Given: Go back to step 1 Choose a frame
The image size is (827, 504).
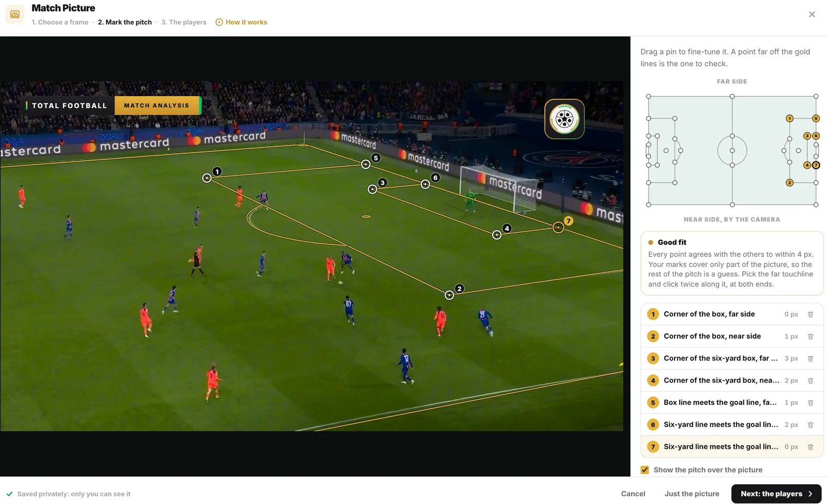Looking at the screenshot, I should [x=60, y=22].
